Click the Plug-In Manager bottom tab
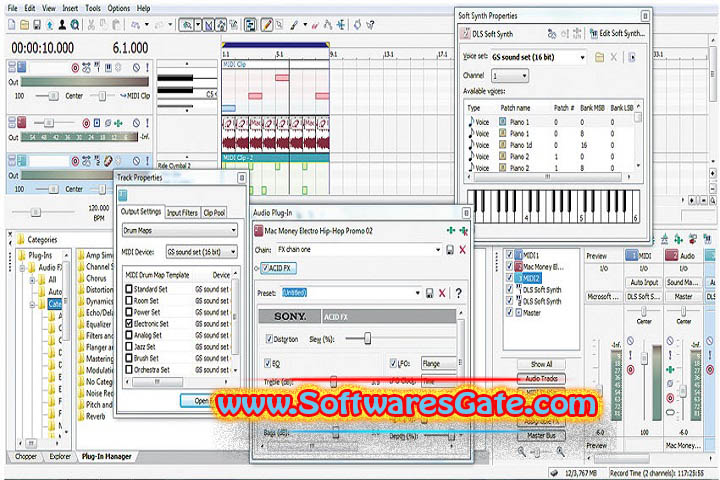The height and width of the screenshot is (480, 720). click(x=107, y=457)
